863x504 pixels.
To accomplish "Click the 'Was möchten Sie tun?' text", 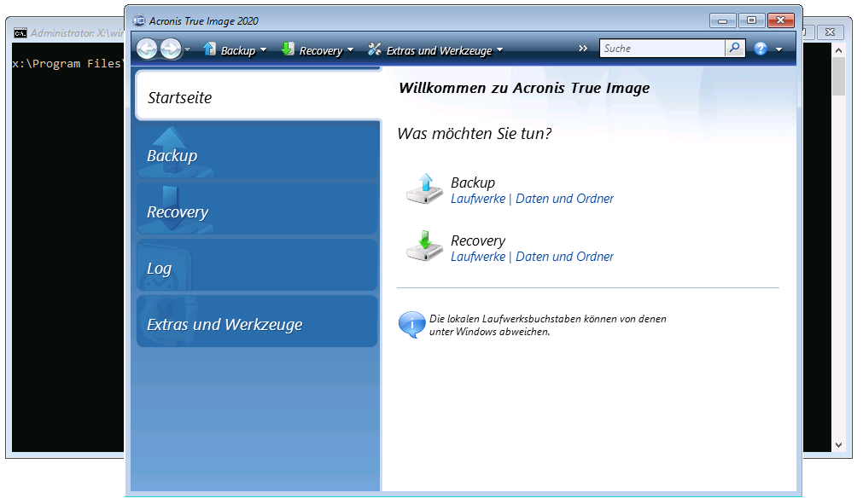I will click(x=475, y=134).
